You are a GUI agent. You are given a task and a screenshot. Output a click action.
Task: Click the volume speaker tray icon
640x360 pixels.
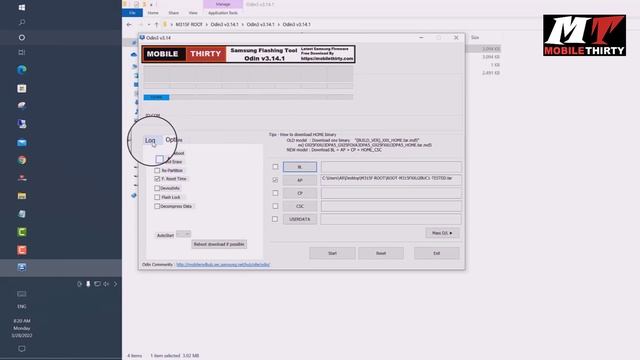click(106, 284)
